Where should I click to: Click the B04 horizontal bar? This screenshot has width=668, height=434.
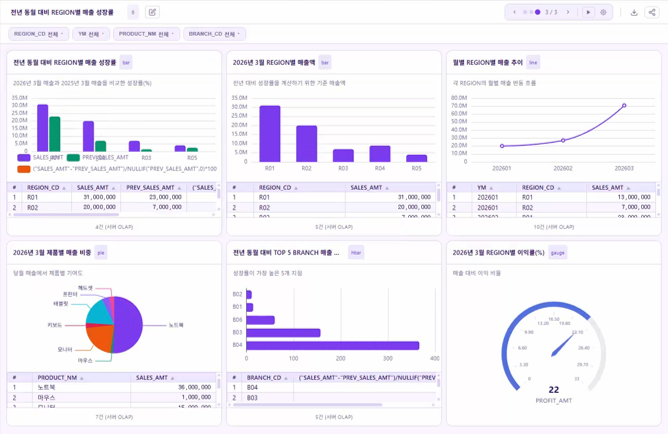click(x=333, y=345)
